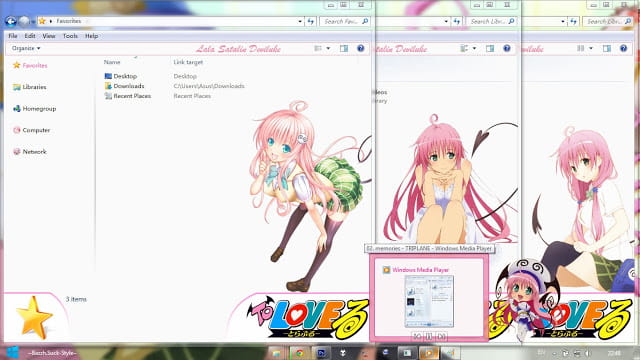
Task: Select Homegroup in the navigation pane
Action: (35, 109)
